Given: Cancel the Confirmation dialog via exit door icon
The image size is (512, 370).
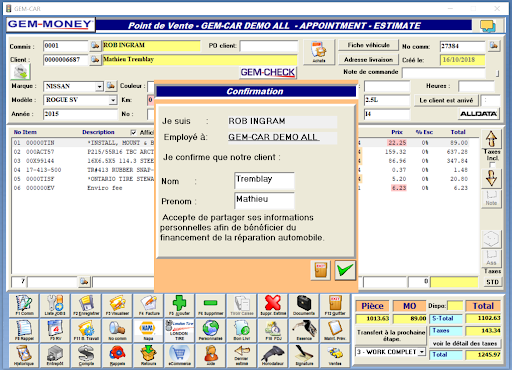Looking at the screenshot, I should coord(320,270).
